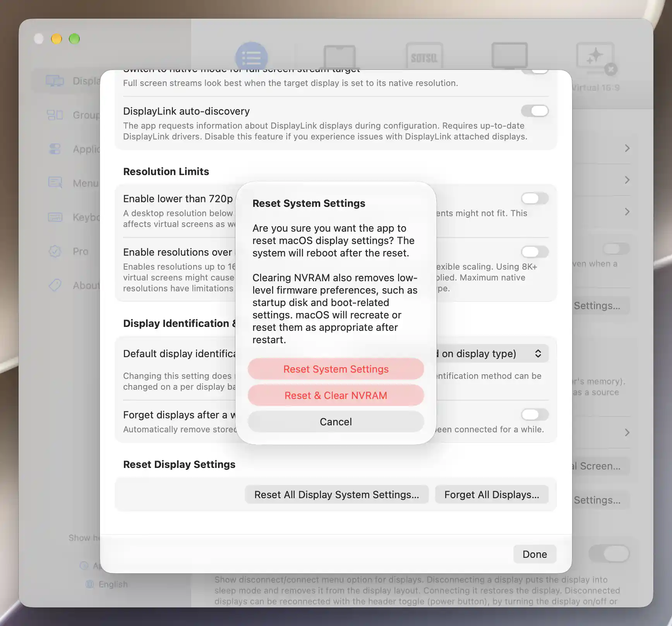This screenshot has height=626, width=672.
Task: Click Forget All Displays button
Action: click(x=492, y=495)
